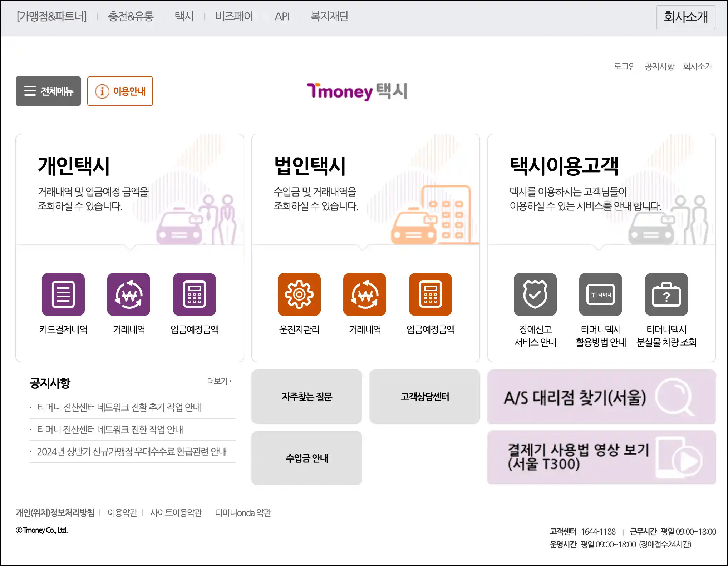Open purple 입금예정금액 calculator icon under 개인택시
This screenshot has height=566, width=728.
195,294
